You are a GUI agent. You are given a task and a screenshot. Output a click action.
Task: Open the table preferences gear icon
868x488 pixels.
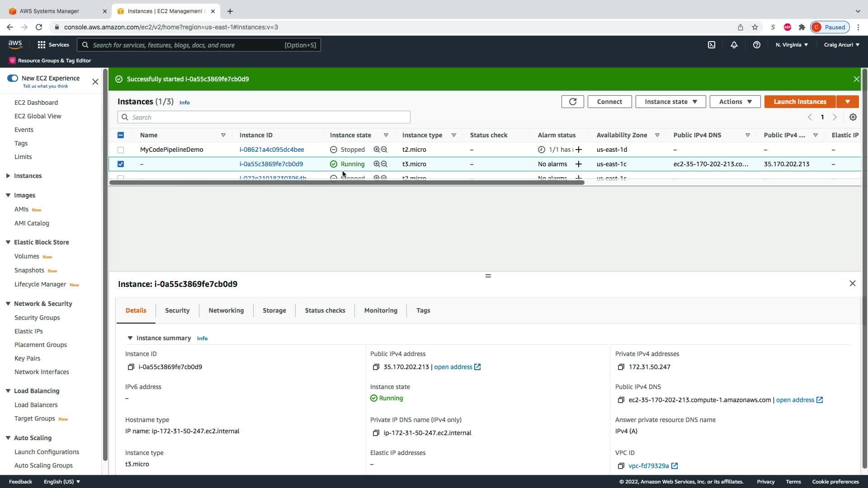[853, 117]
